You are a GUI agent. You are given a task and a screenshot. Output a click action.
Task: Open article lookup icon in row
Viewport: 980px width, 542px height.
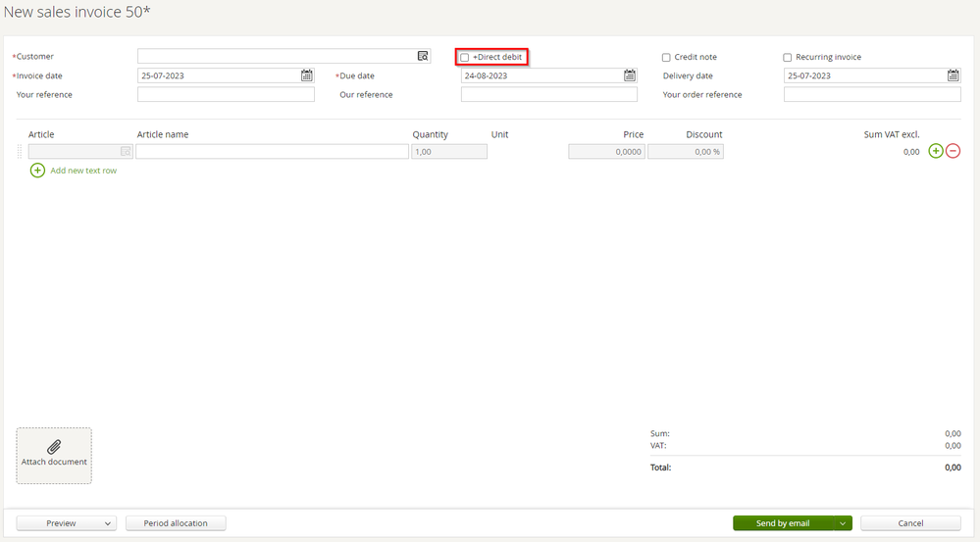[x=126, y=152]
